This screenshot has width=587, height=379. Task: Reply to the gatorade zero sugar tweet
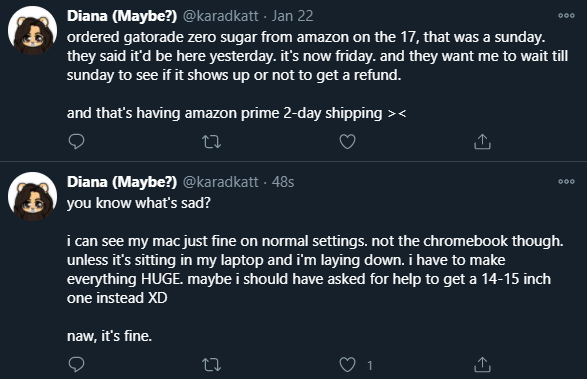[76, 142]
